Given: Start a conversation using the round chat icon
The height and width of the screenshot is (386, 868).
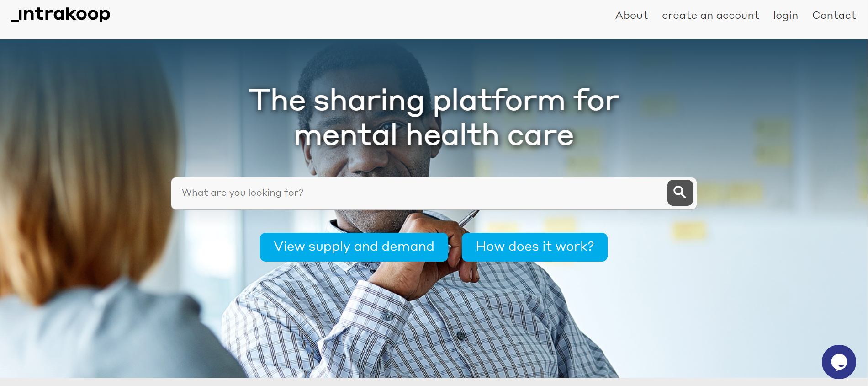Looking at the screenshot, I should click(x=839, y=362).
